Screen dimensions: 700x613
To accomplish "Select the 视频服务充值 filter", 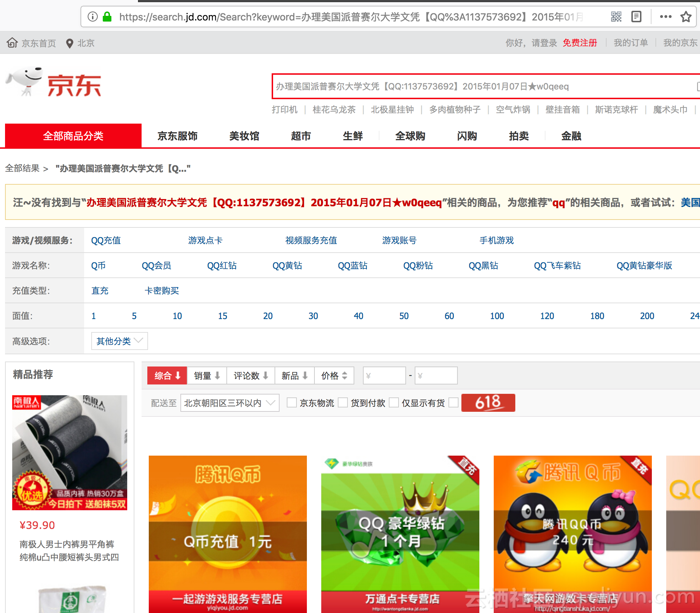I will tap(311, 240).
